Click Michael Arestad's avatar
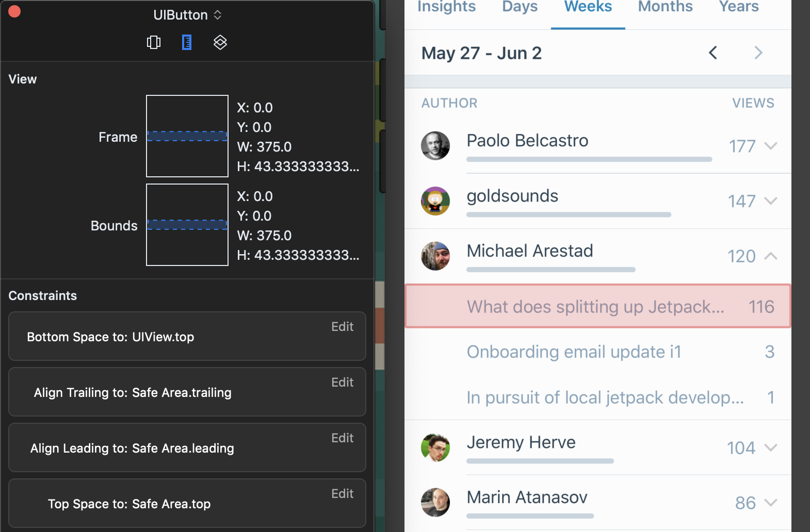Screen dimensions: 810x532 pos(435,256)
